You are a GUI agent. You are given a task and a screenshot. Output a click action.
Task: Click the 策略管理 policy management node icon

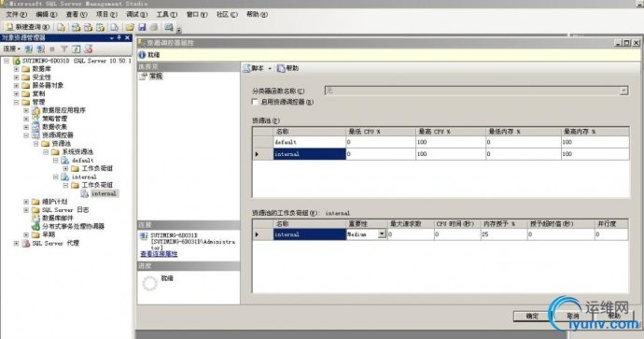pyautogui.click(x=36, y=119)
